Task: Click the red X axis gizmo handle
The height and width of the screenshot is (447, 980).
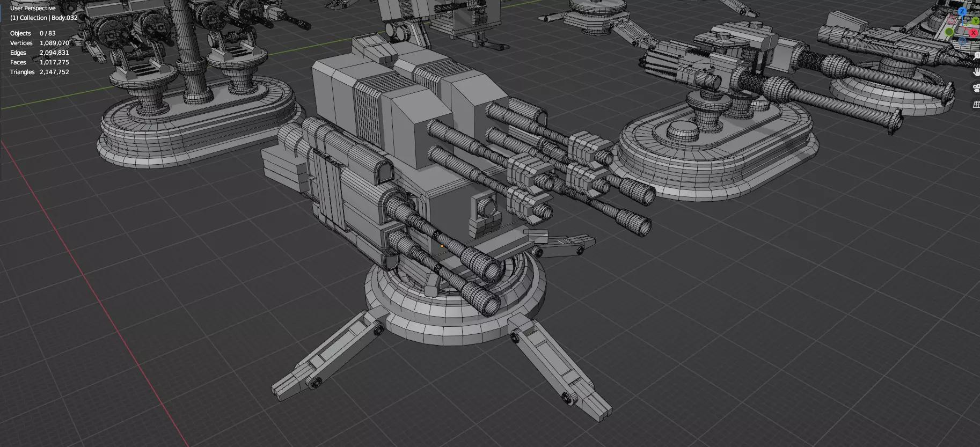Action: click(x=973, y=33)
